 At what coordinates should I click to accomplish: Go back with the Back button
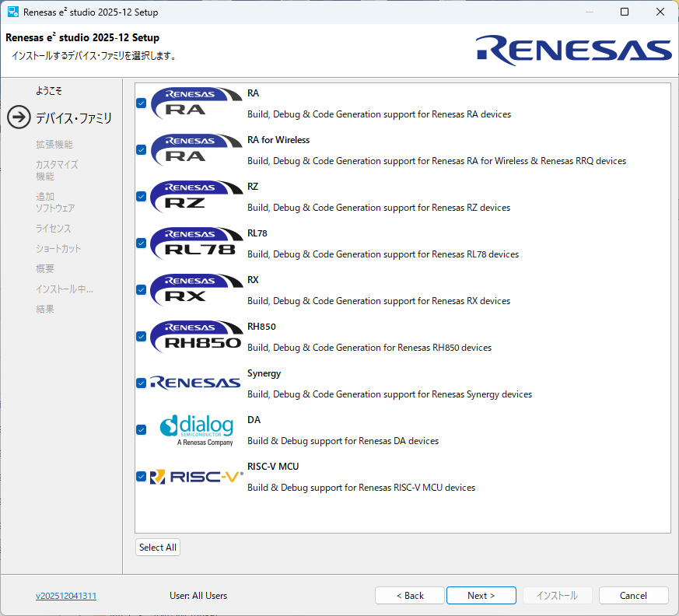[x=410, y=596]
